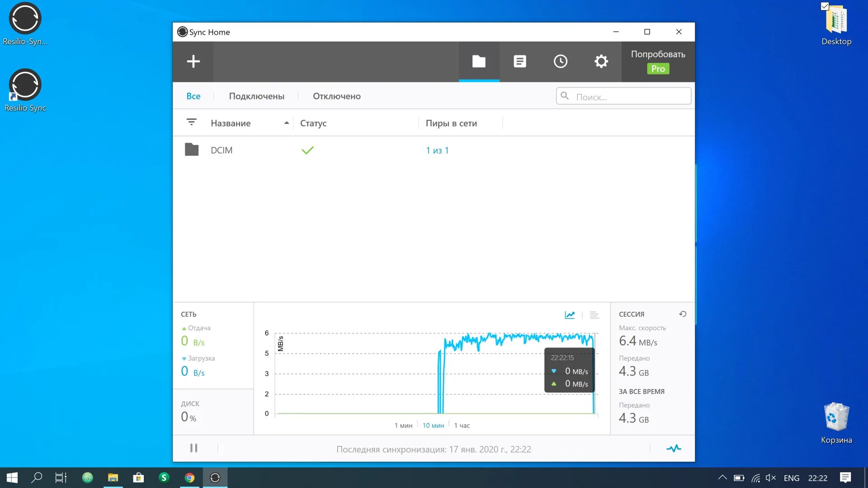Expand hidden system tray icons chevron
Viewport: 868px width, 488px height.
(722, 478)
